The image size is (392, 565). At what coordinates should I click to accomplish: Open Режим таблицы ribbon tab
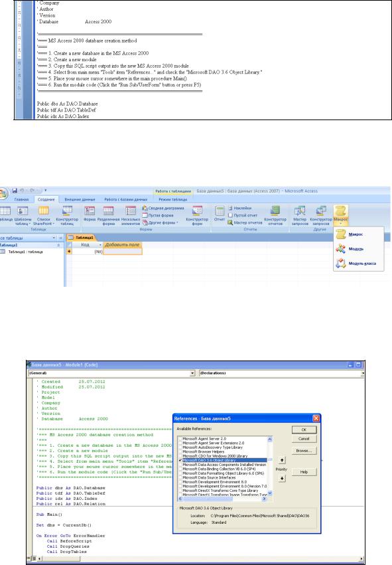(172, 199)
